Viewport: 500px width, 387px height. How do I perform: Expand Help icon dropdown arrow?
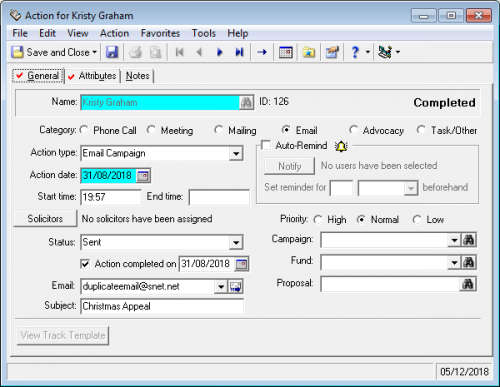tap(368, 52)
